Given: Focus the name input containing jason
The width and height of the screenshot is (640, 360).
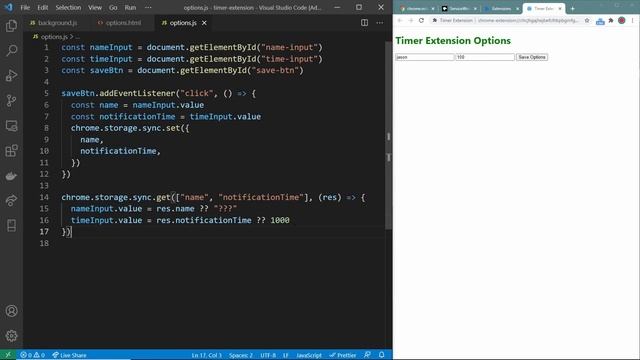Looking at the screenshot, I should pos(424,57).
